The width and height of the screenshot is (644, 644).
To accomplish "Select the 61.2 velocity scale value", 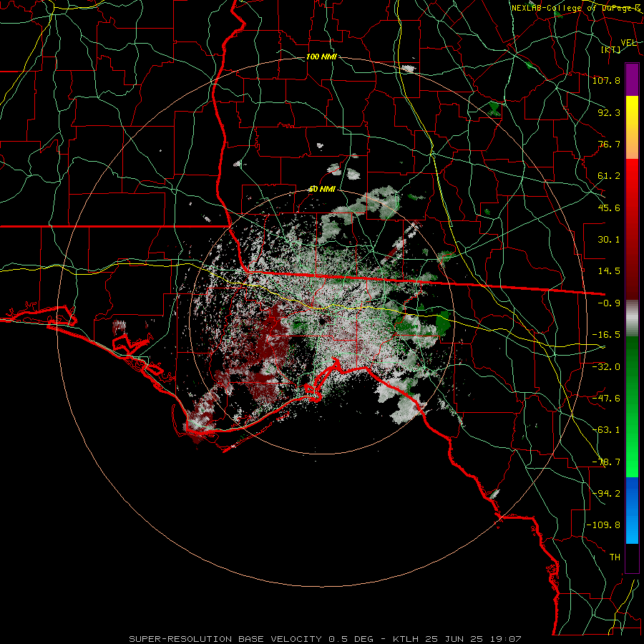I will (x=609, y=176).
